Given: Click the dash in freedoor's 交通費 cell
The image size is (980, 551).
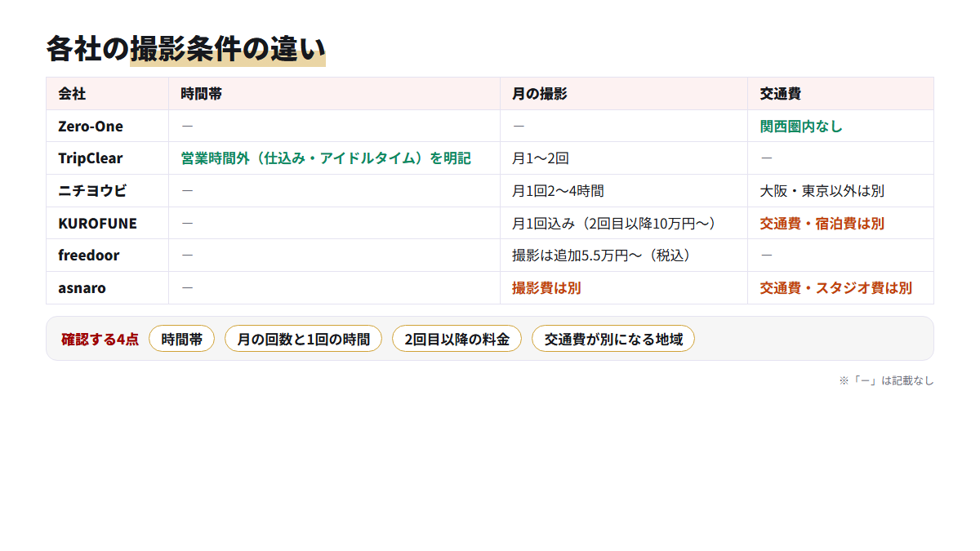Looking at the screenshot, I should tap(767, 256).
